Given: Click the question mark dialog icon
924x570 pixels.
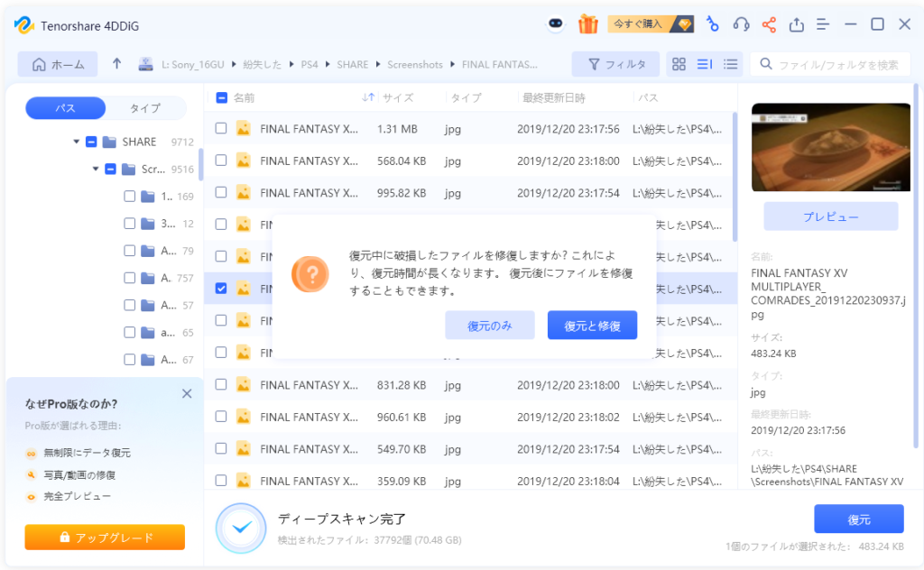Looking at the screenshot, I should coord(310,274).
